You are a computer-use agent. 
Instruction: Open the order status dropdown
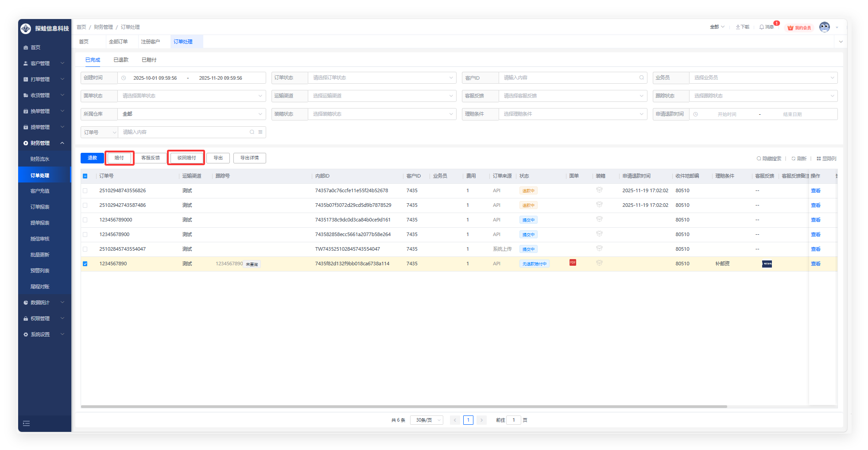[382, 78]
